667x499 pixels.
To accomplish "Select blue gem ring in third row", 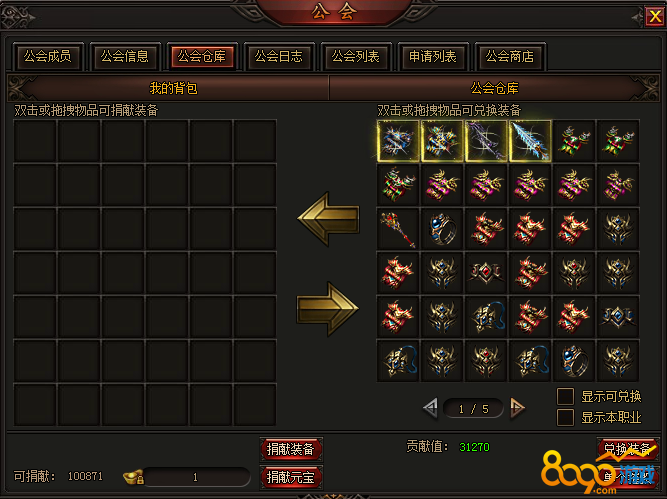I will [442, 229].
